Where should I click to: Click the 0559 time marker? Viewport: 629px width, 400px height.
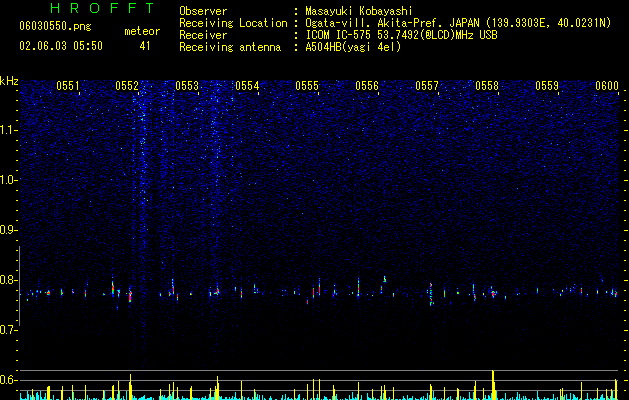click(547, 86)
